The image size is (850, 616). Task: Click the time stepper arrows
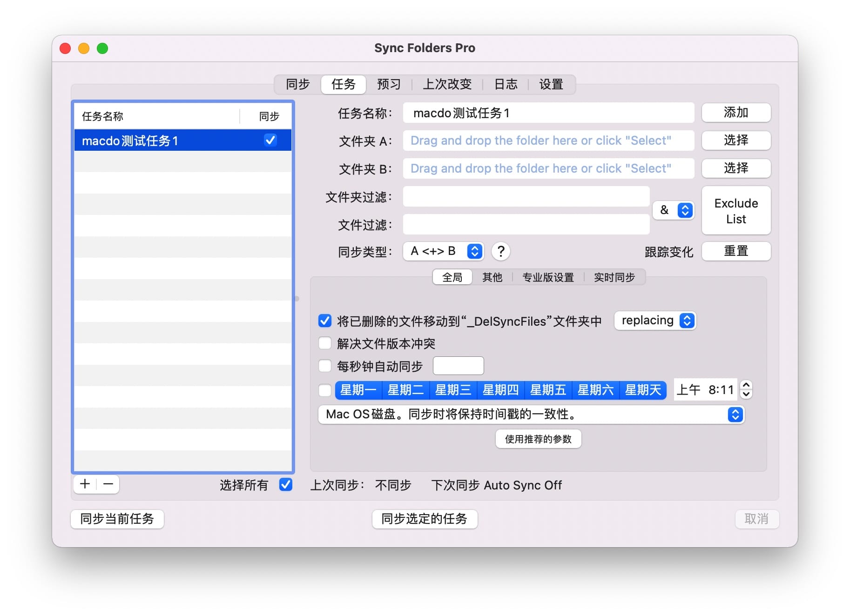click(x=746, y=389)
